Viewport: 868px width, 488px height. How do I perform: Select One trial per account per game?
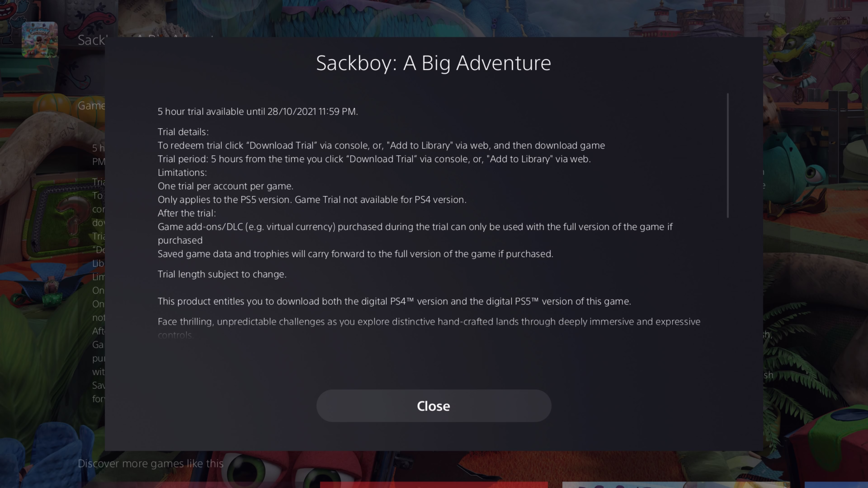click(x=225, y=186)
